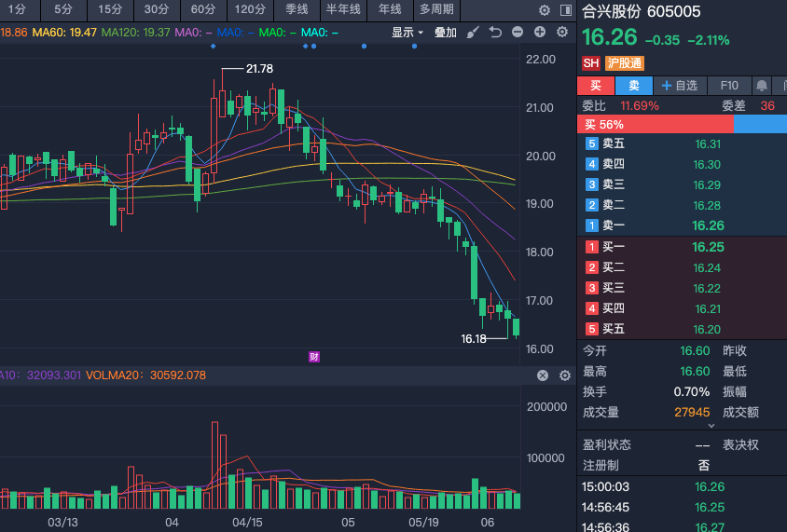This screenshot has height=532, width=787.
Task: Click MA60: 19.47 indicator label
Action: (x=64, y=33)
